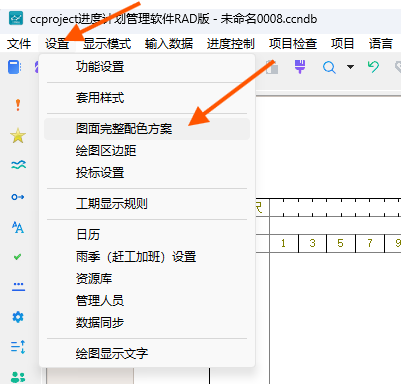This screenshot has height=384, width=401.
Task: Open the 文件 menu
Action: pos(19,44)
